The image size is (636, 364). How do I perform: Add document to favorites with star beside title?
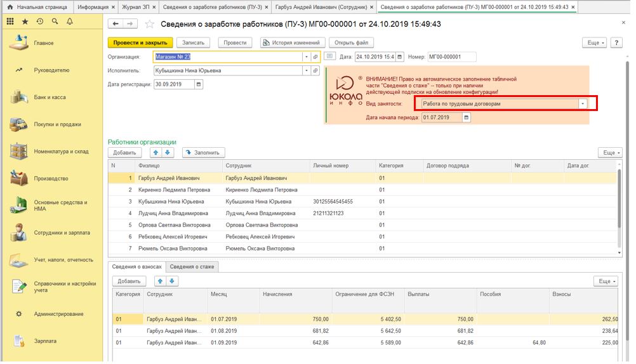(150, 24)
